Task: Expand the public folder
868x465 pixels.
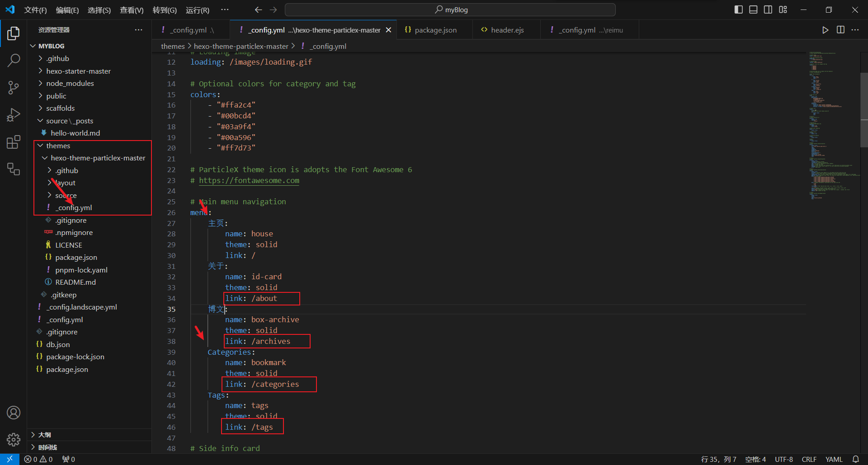Action: (89, 96)
